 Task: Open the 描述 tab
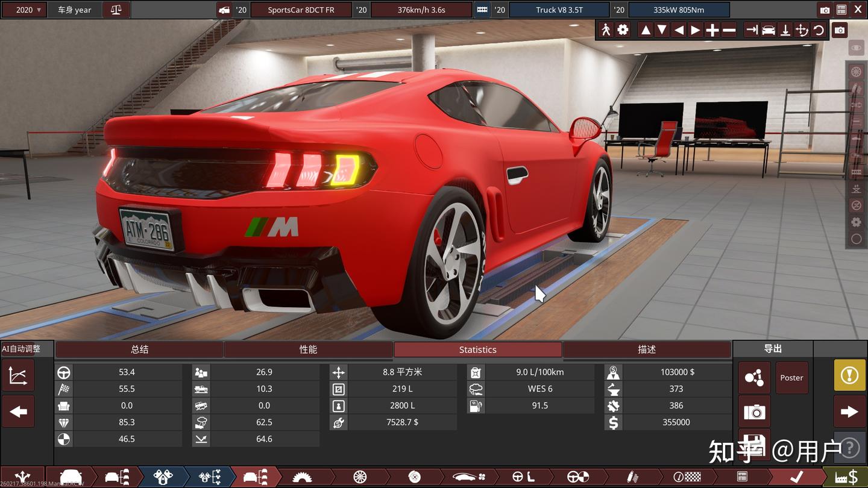pos(647,349)
